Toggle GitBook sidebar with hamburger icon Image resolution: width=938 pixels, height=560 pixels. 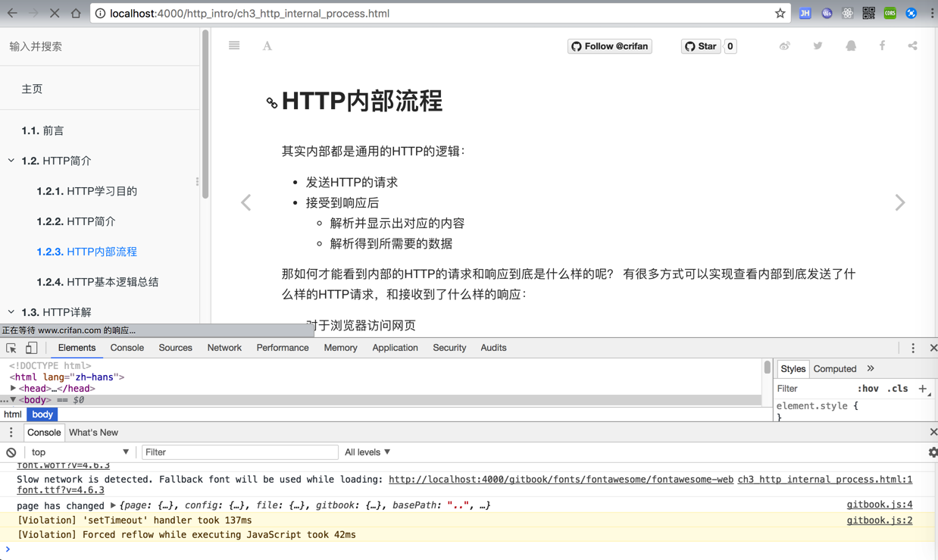coord(234,45)
